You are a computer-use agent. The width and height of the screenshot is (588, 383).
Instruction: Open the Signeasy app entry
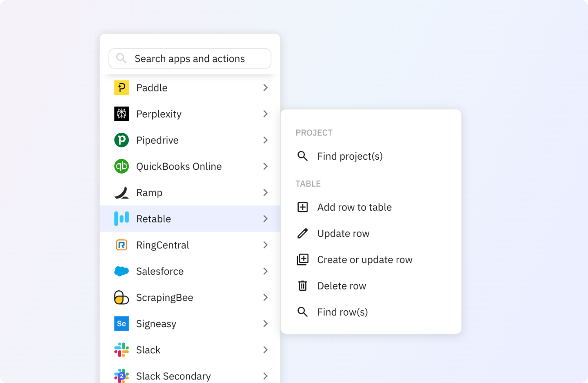190,323
